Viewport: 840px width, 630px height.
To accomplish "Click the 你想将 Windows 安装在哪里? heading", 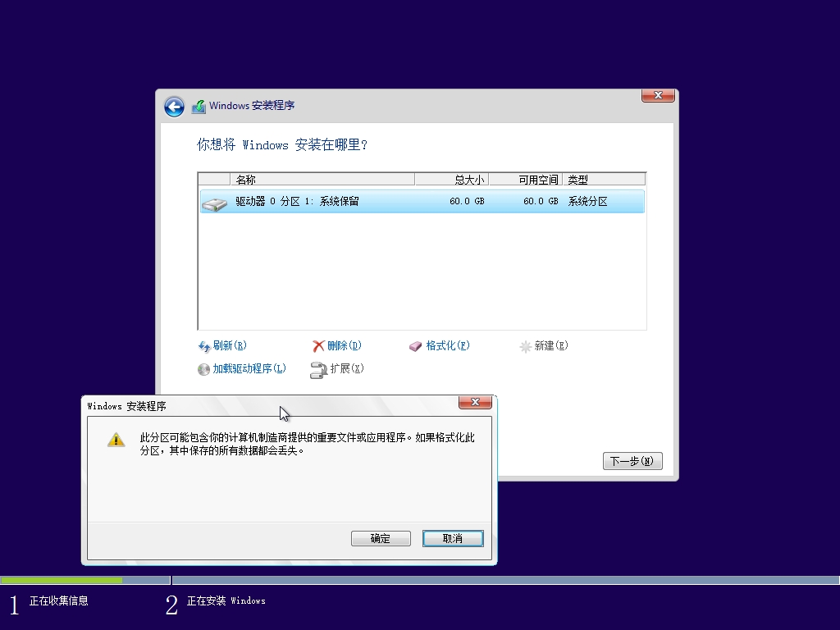I will [282, 144].
